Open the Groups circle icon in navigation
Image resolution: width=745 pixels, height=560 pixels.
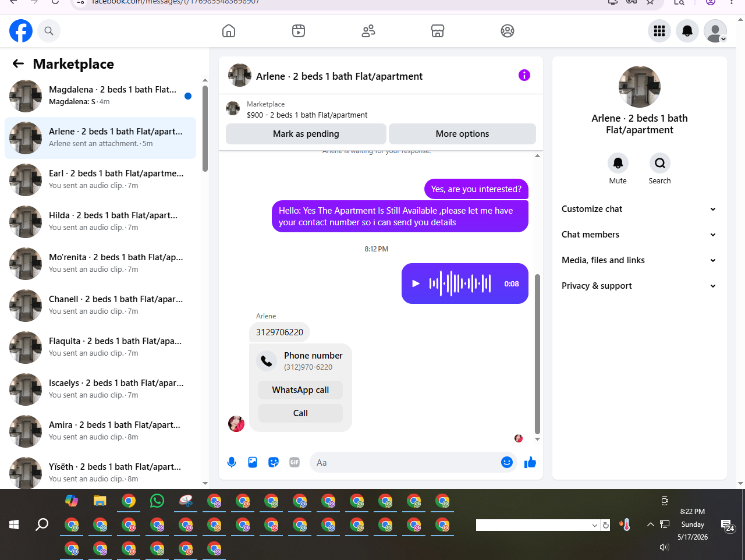(508, 31)
